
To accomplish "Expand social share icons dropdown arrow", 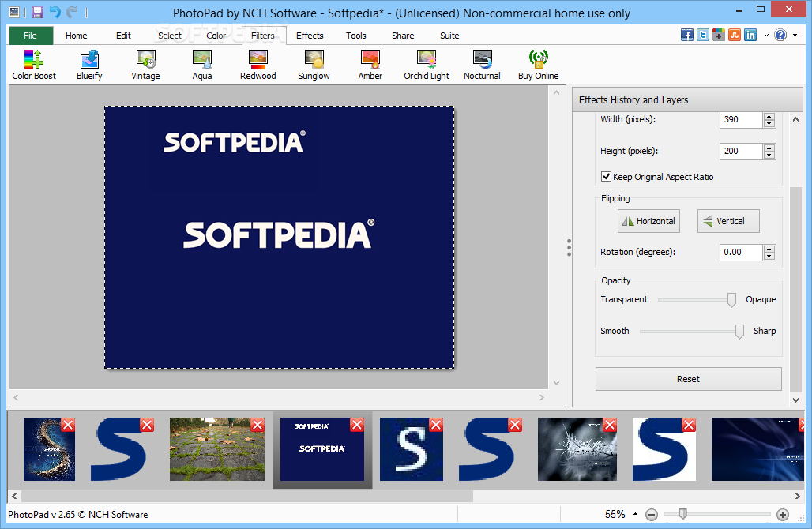I will pyautogui.click(x=766, y=36).
